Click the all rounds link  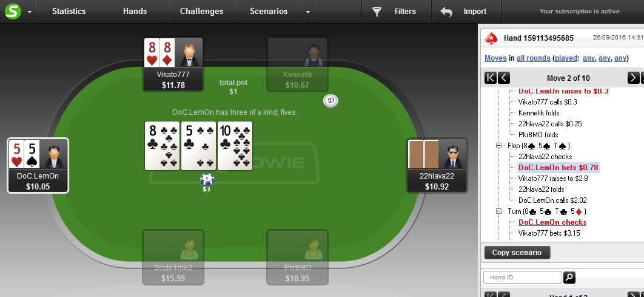pos(533,58)
